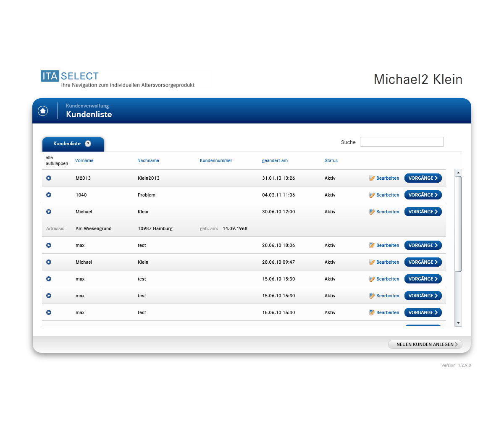
Task: Open Vorgänge for M2013 Klein2013
Action: click(423, 178)
